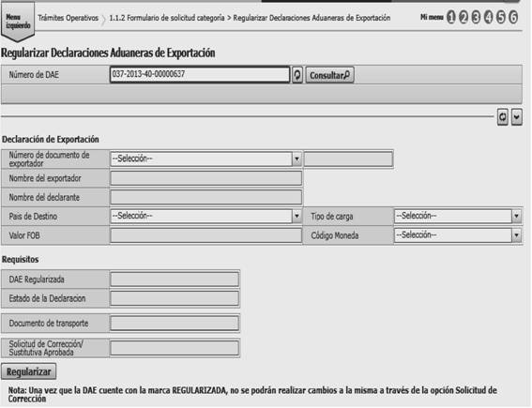Screen dimensions: 532x408
Task: Open Número de documento de exportador dropdown
Action: click(x=205, y=159)
